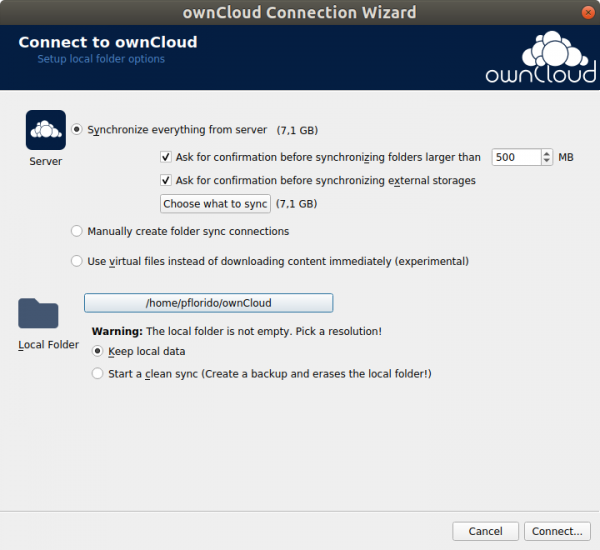
Task: Select Use virtual files option
Action: 77,261
